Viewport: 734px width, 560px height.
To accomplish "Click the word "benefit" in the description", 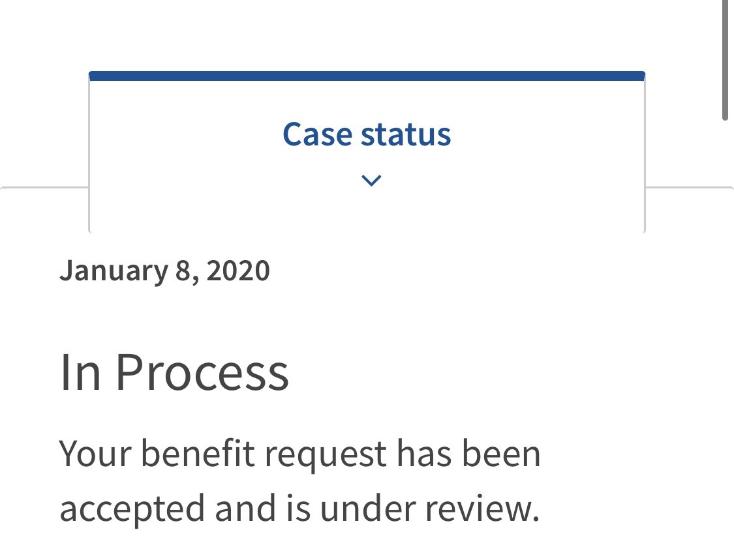I will coord(198,453).
